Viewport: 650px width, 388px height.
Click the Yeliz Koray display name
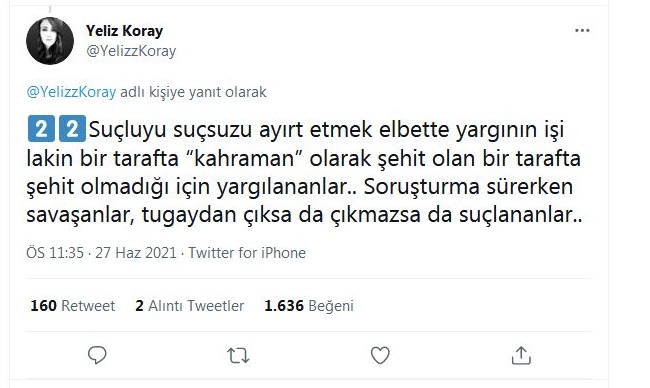[124, 31]
